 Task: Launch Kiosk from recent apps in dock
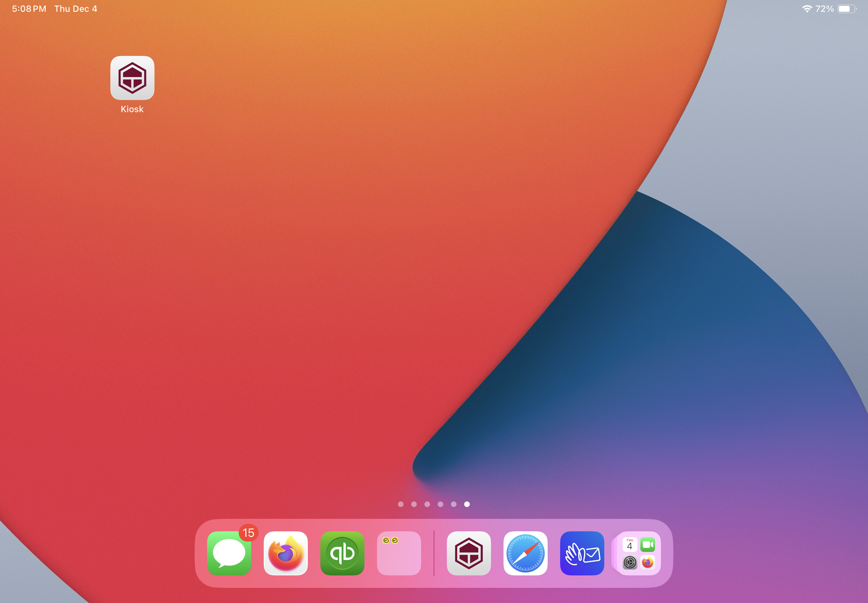469,553
